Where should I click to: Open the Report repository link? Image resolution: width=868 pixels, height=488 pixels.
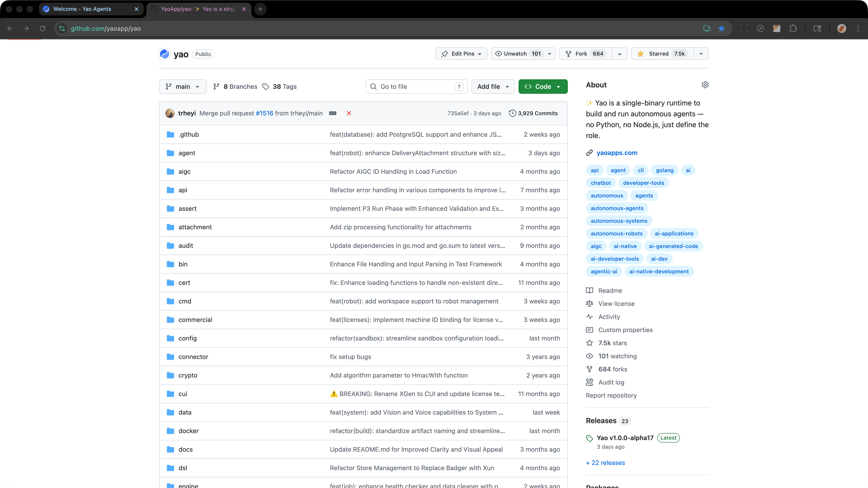(611, 395)
